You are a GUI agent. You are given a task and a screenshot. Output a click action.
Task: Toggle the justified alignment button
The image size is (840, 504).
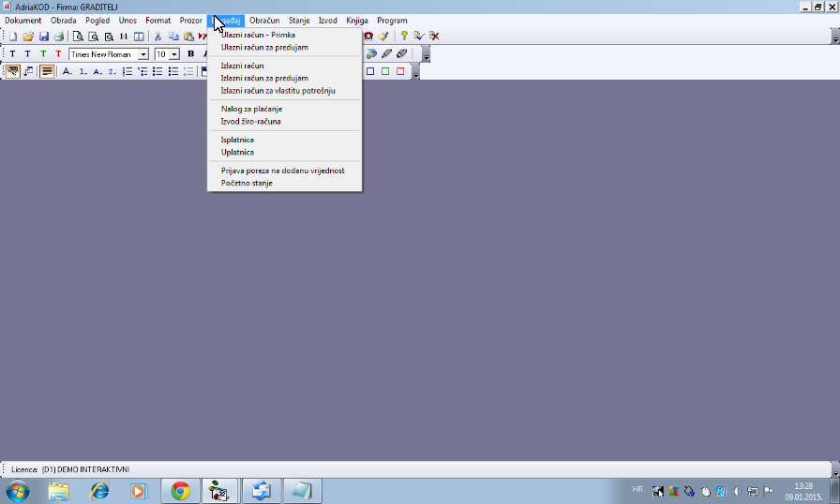coord(47,71)
